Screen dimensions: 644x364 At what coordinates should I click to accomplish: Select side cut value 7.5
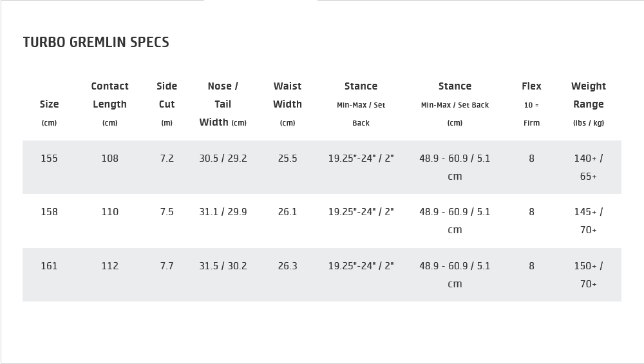coord(167,212)
